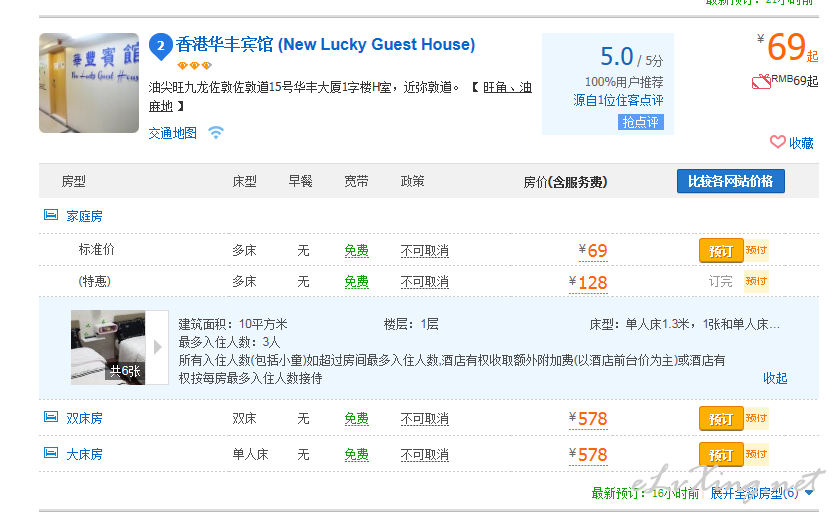Book the 双床房 at ¥578
The width and height of the screenshot is (836, 516).
point(721,419)
